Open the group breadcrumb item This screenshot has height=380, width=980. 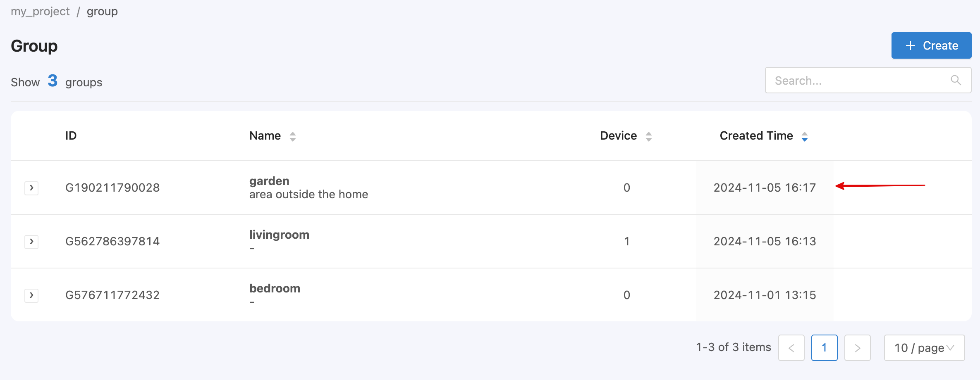(x=102, y=11)
